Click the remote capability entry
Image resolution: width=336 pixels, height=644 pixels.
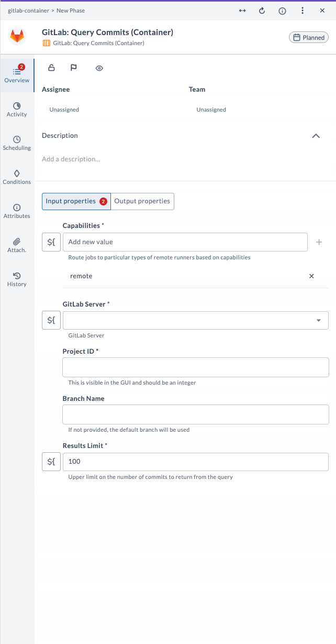tap(81, 276)
